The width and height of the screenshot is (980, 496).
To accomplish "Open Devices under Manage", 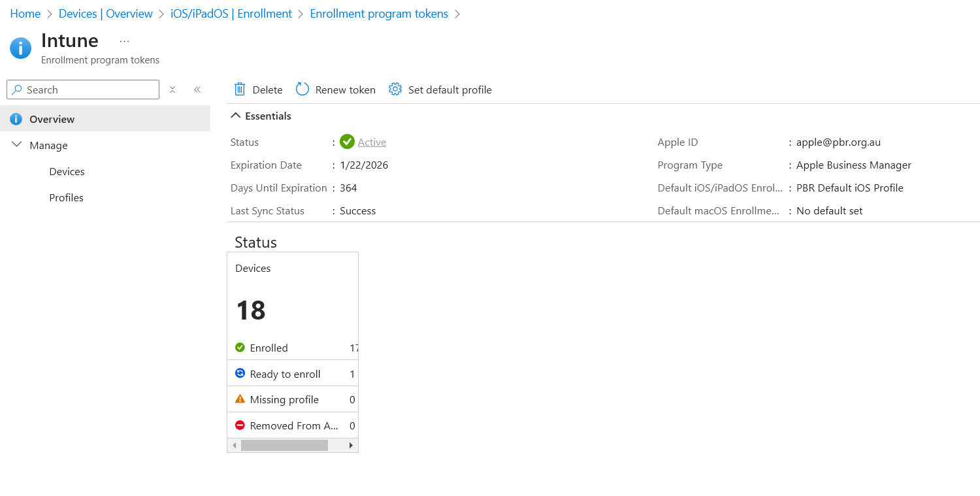I will [x=67, y=171].
